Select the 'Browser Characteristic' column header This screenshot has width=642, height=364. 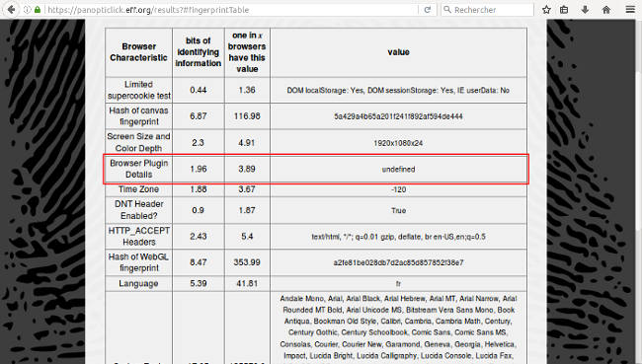pyautogui.click(x=139, y=52)
